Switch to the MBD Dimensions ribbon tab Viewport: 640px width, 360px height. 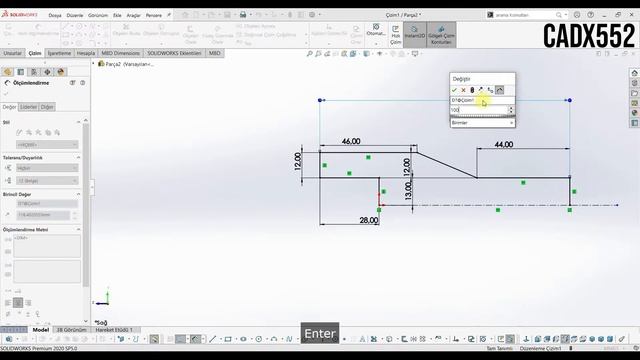pyautogui.click(x=120, y=53)
